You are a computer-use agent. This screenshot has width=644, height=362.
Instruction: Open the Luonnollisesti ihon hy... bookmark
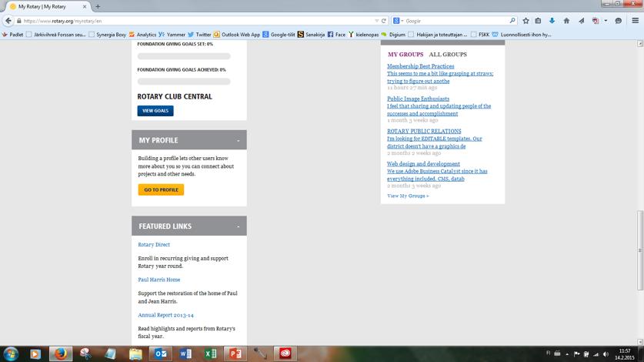(522, 35)
